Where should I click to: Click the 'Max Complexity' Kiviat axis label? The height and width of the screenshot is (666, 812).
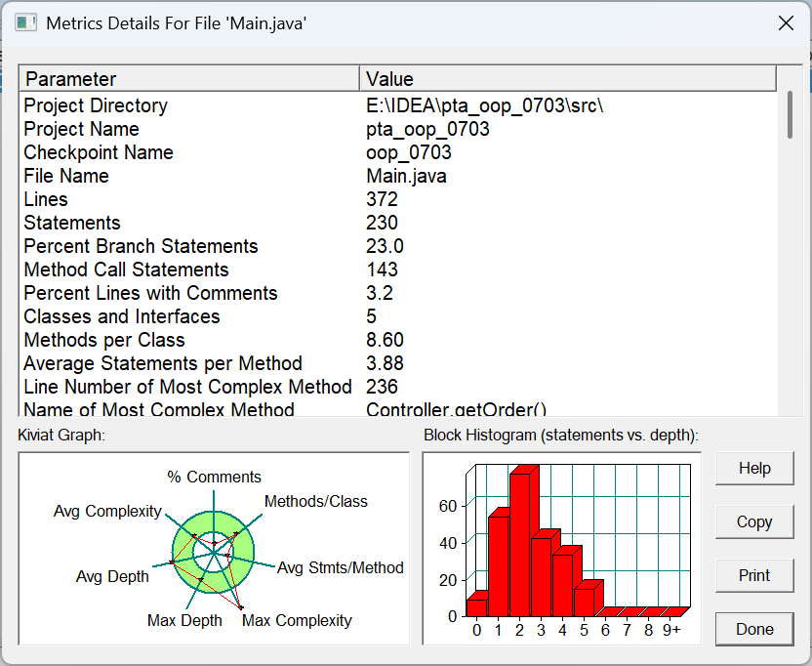[x=297, y=620]
